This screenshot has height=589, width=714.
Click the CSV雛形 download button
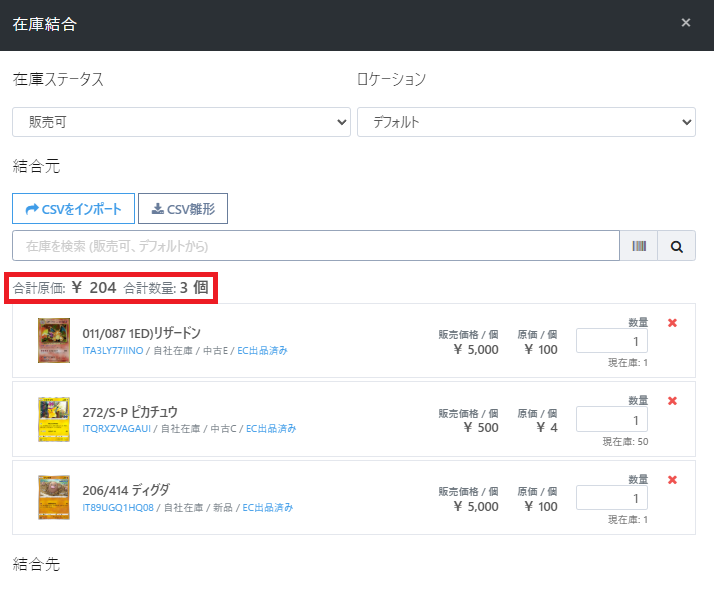click(x=183, y=209)
